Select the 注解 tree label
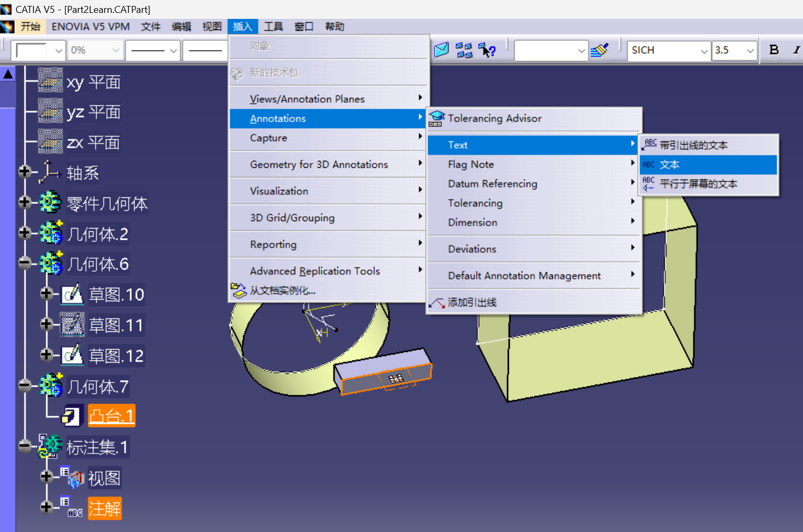 (105, 508)
